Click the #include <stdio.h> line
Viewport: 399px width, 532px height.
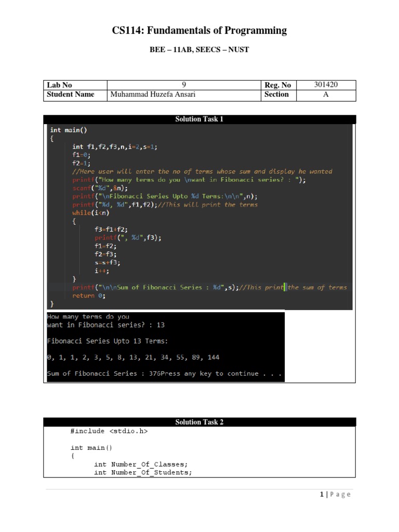pos(109,431)
